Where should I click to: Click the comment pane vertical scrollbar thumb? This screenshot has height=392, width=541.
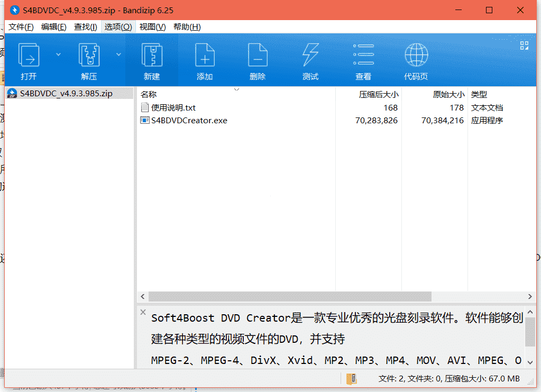click(x=530, y=332)
